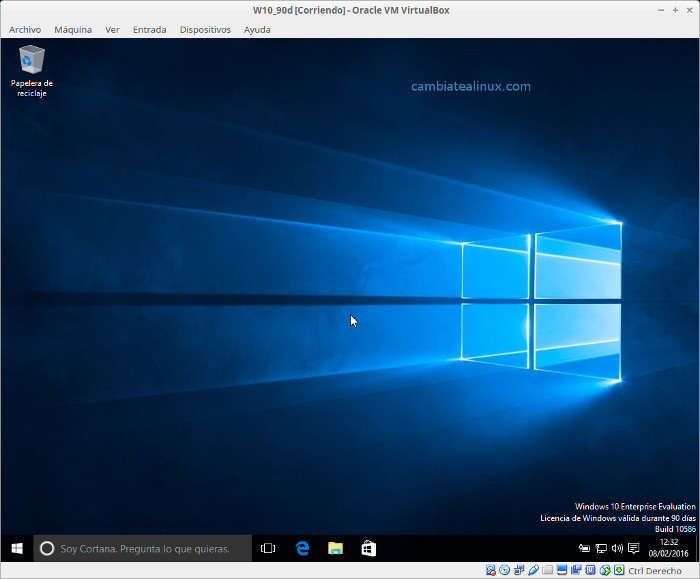This screenshot has width=700, height=579.
Task: Minimize the VirtualBox window
Action: tap(661, 10)
